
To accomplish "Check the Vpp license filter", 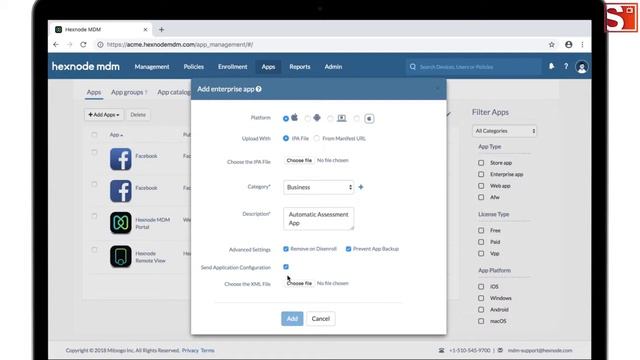I will tap(481, 253).
